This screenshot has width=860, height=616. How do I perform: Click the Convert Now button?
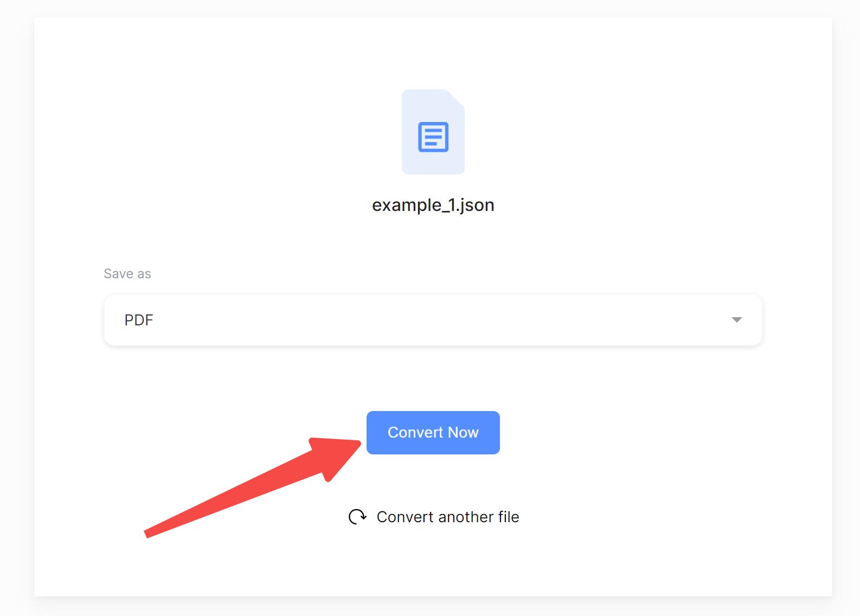click(433, 433)
